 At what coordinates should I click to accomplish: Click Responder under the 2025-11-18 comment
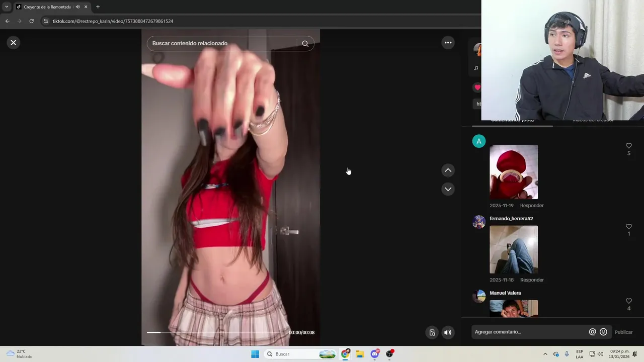[x=532, y=280]
